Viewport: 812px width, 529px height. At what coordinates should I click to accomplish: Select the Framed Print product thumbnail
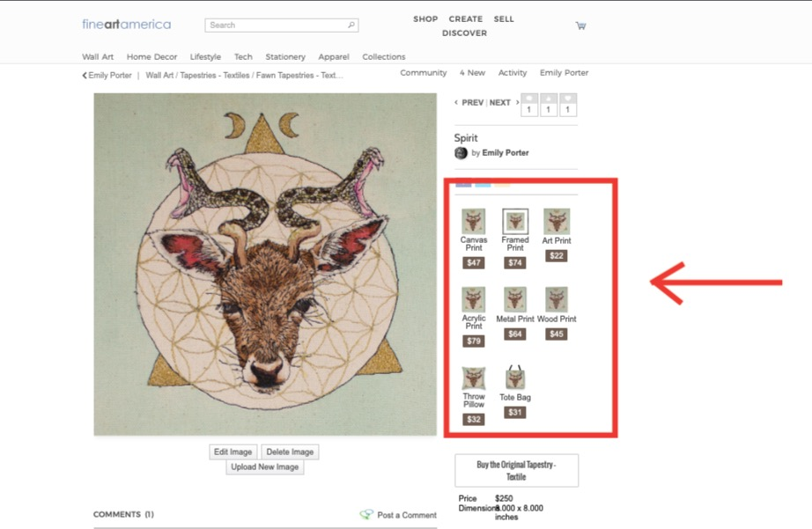point(515,221)
